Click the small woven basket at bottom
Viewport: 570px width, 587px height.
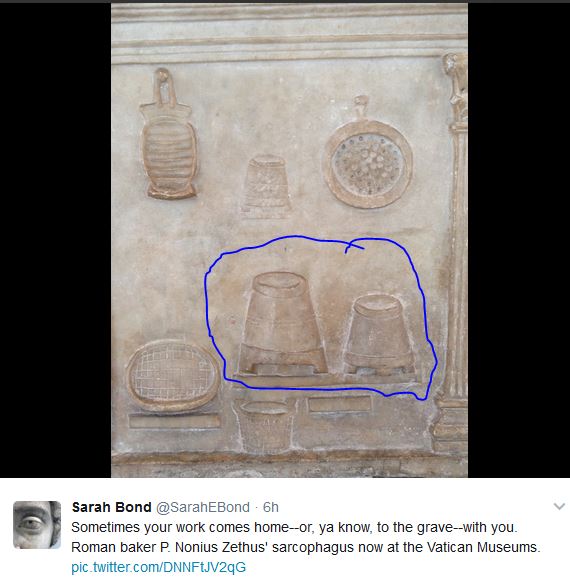tap(265, 426)
